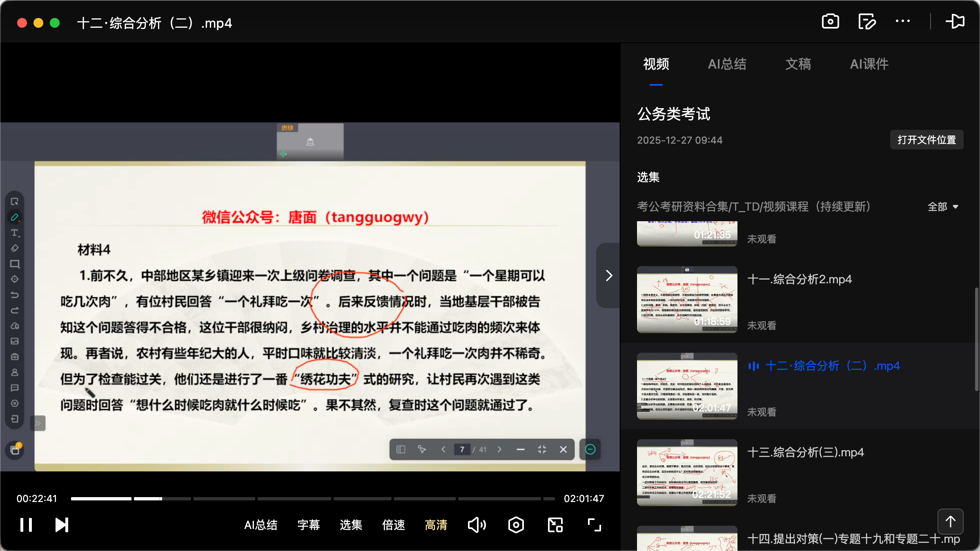This screenshot has width=980, height=551.
Task: Click the 打开文件位置 button
Action: click(x=926, y=140)
